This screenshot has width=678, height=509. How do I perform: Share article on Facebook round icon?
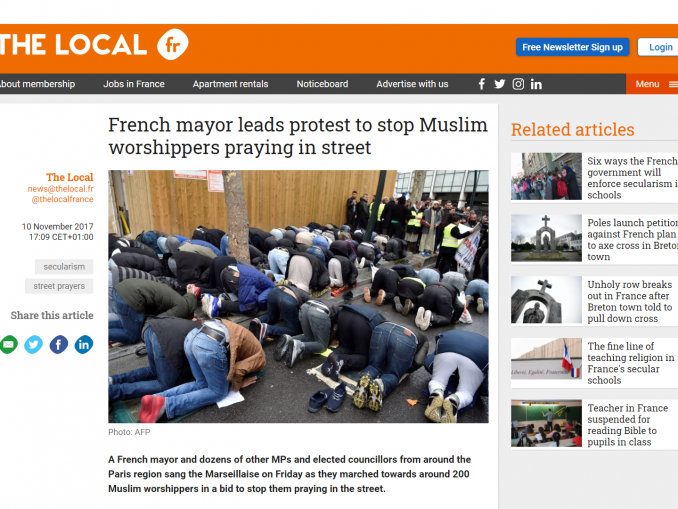(59, 345)
